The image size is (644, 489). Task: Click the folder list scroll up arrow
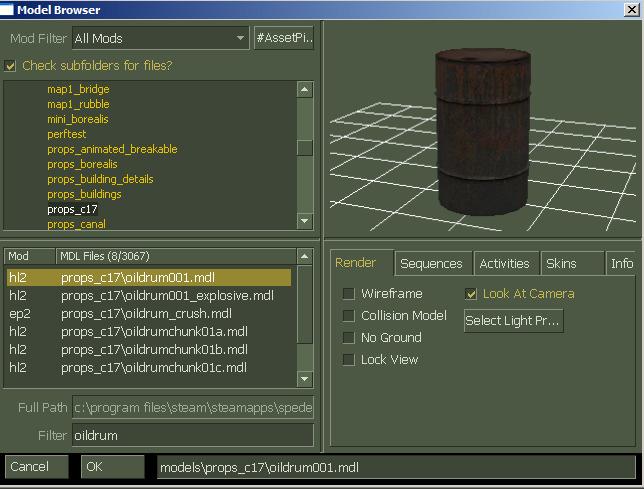304,90
